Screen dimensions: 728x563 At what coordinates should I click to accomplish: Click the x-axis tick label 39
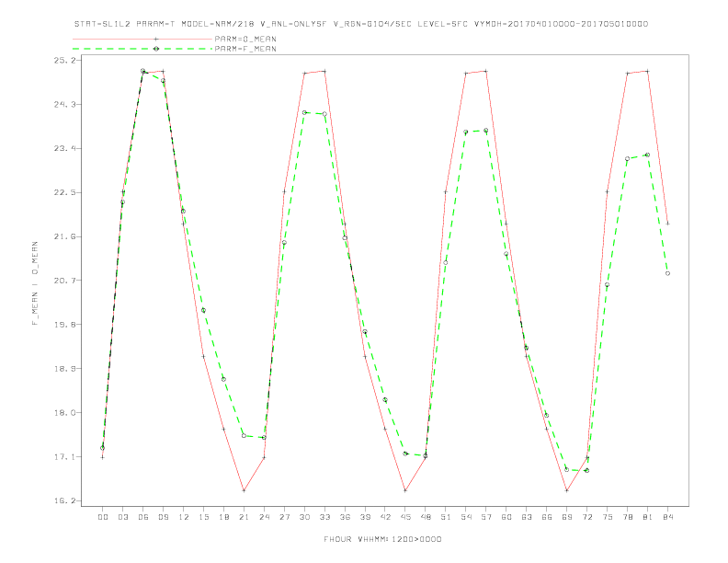(x=366, y=517)
